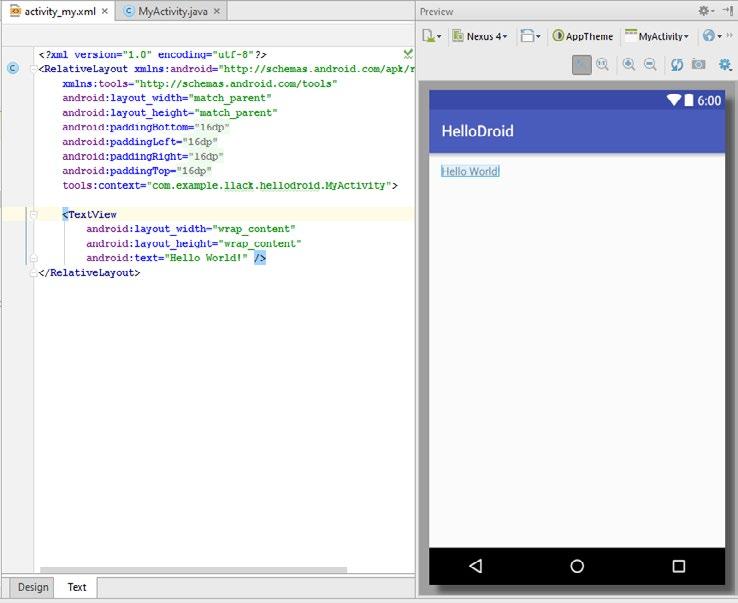Collapse the TextView element fold marker

[32, 214]
